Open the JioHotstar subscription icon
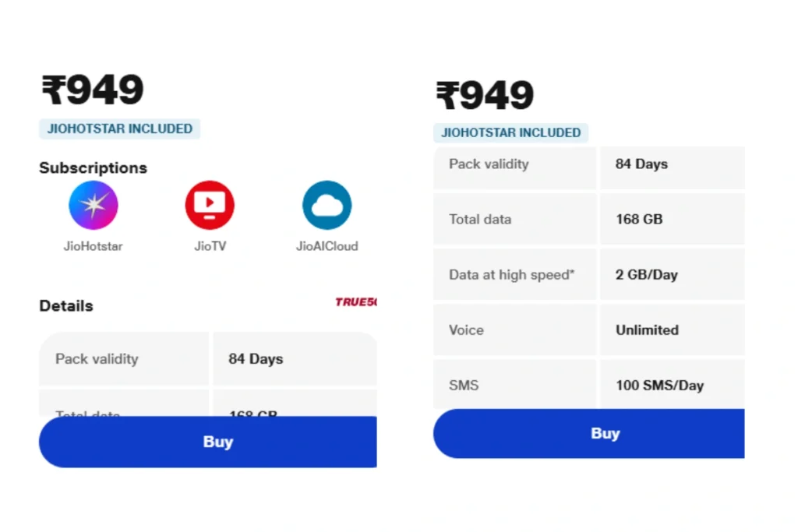This screenshot has width=798, height=532. (94, 206)
